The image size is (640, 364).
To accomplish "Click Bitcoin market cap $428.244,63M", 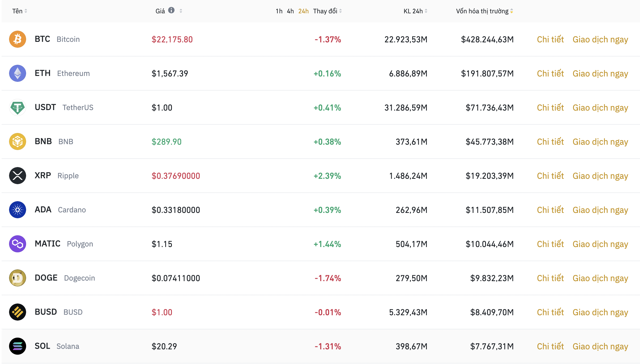I will point(487,39).
